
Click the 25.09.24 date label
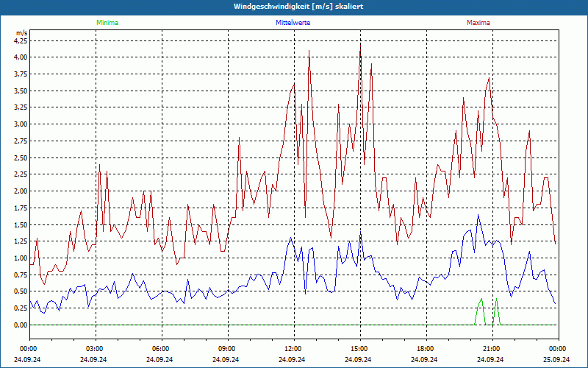[558, 359]
